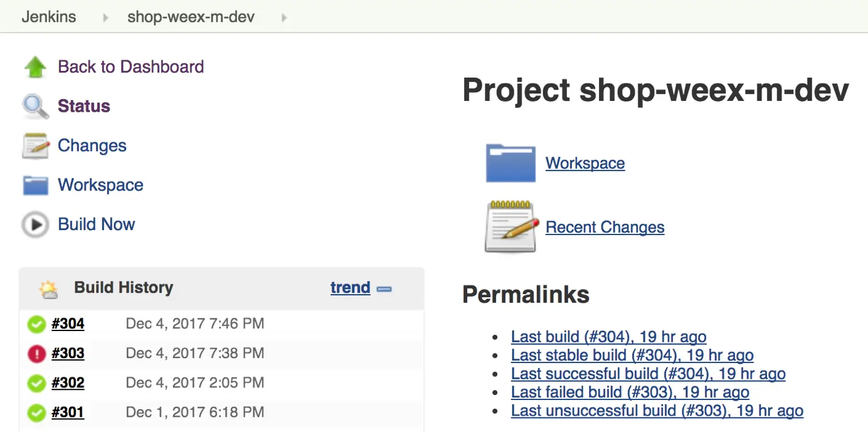
Task: Open the Jenkins breadcrumb item
Action: (49, 17)
